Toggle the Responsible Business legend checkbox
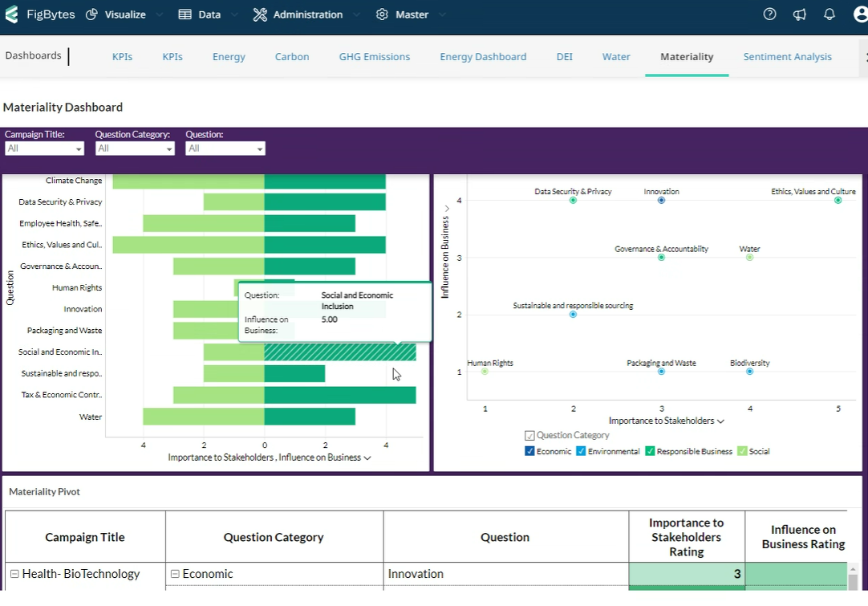Viewport: 868px width, 606px height. pos(650,451)
